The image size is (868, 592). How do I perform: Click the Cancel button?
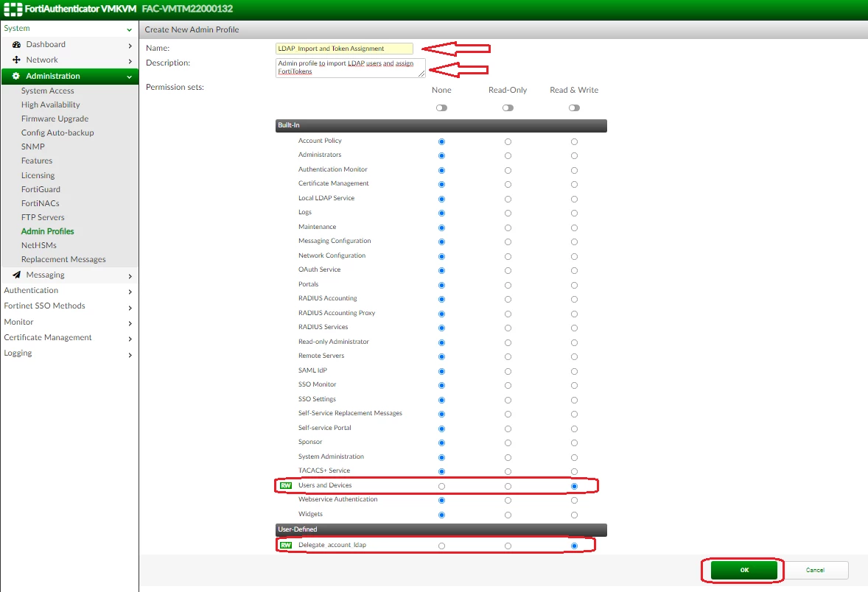point(816,570)
